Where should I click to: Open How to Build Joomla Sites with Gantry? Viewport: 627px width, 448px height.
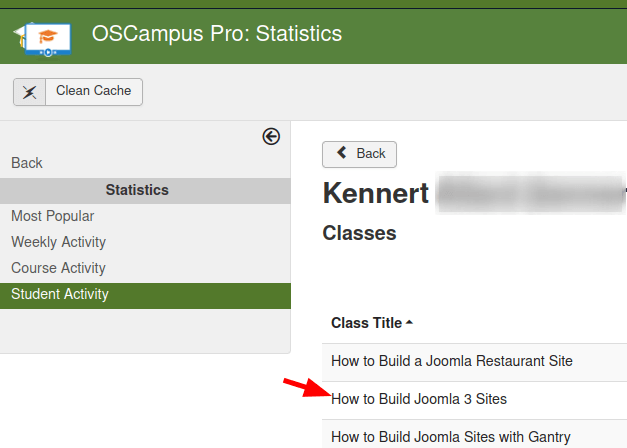[451, 437]
